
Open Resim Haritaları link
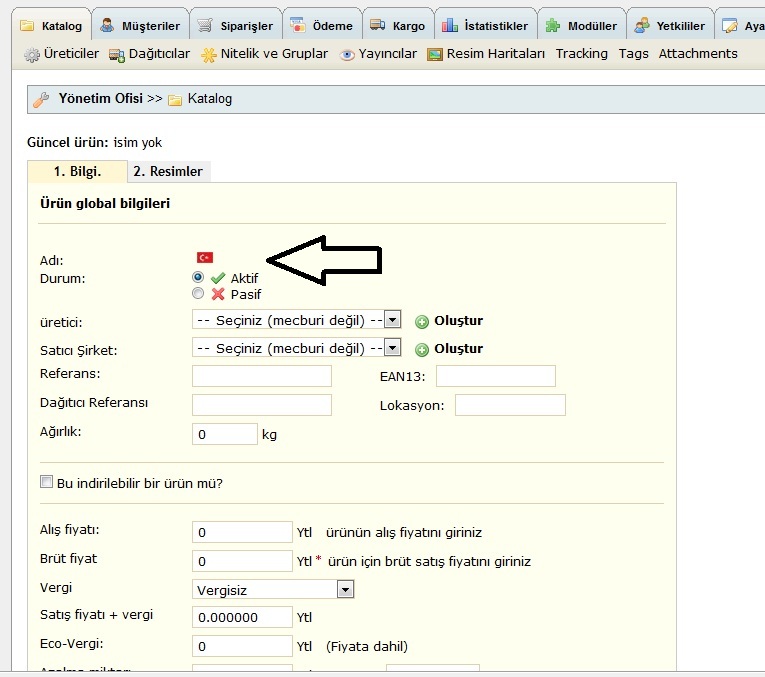(496, 54)
